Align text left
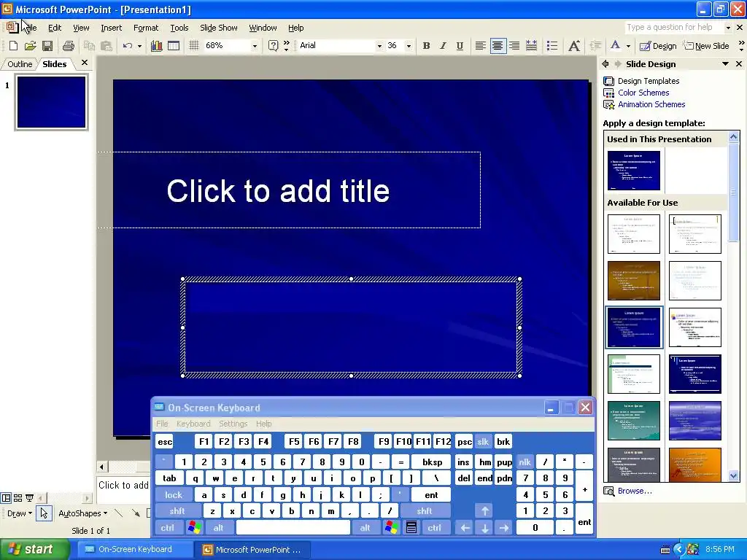 [480, 46]
